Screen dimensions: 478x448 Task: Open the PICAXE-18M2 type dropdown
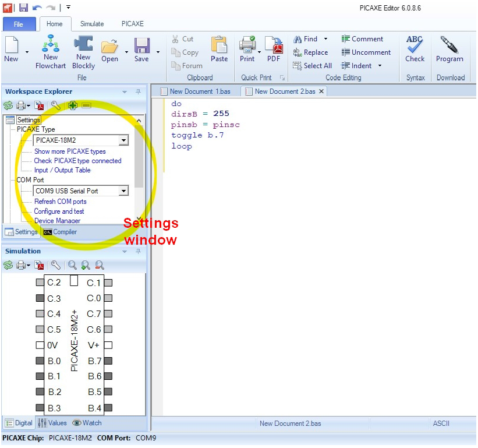point(123,140)
